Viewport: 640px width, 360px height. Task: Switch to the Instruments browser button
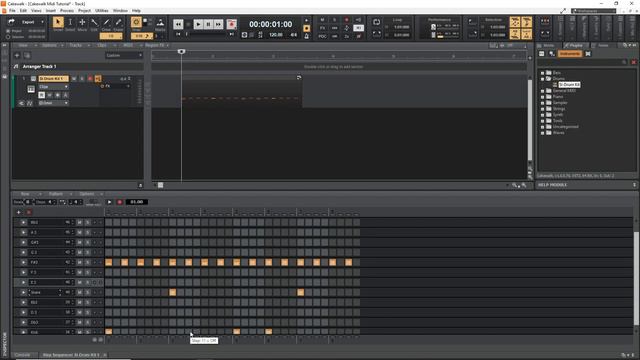point(569,53)
